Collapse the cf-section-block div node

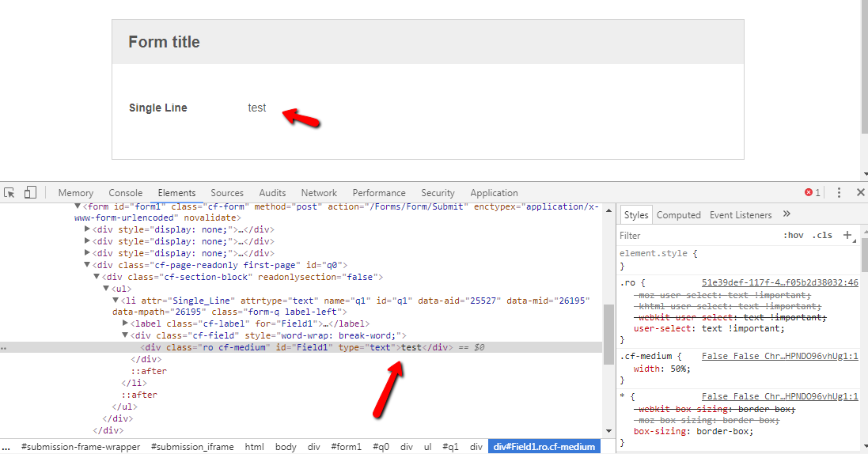(97, 277)
